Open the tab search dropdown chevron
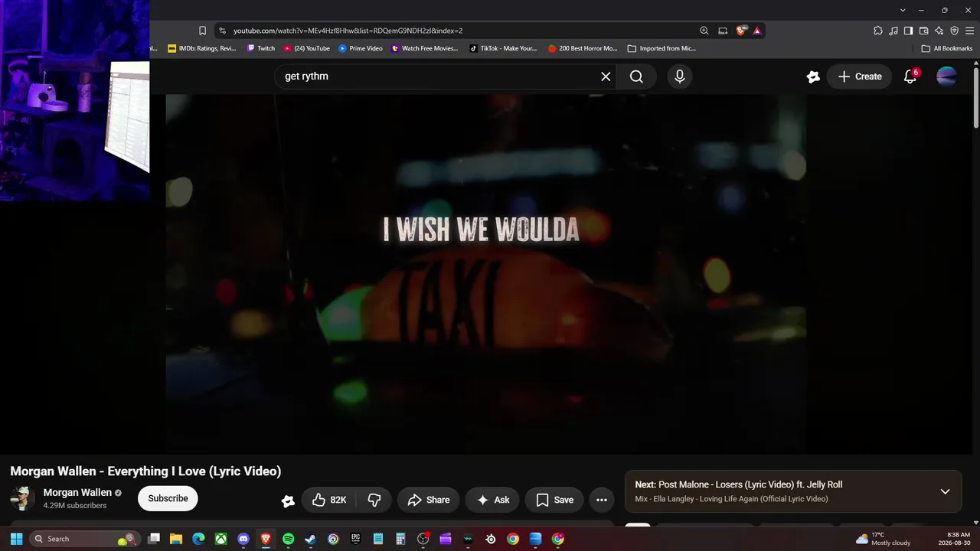Viewport: 980px width, 551px height. 903,10
